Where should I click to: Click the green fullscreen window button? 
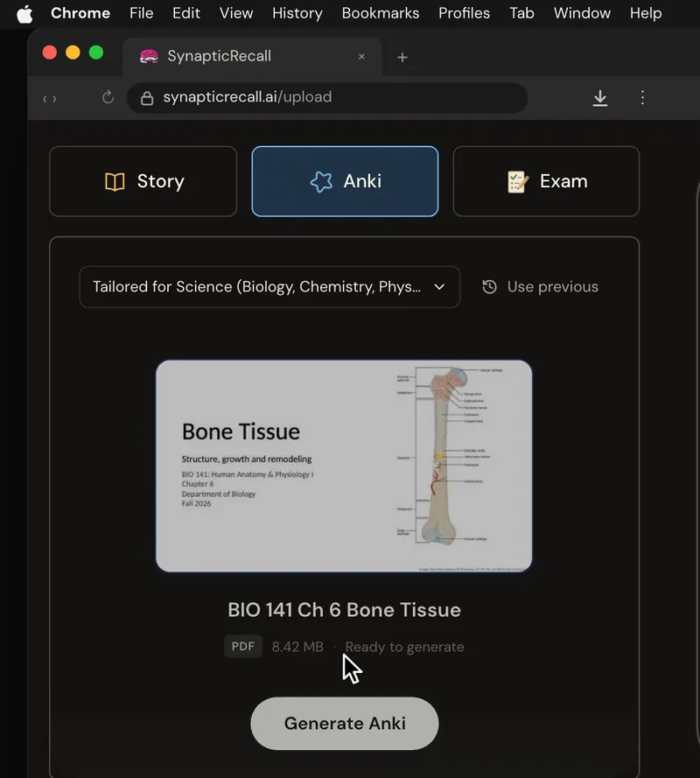96,53
